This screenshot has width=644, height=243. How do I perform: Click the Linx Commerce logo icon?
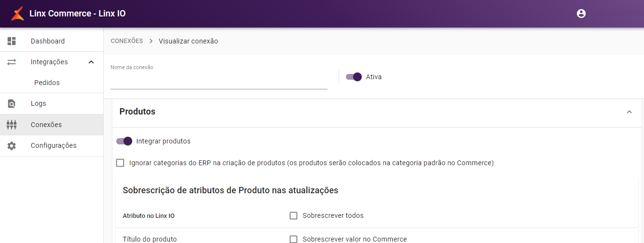tap(17, 14)
